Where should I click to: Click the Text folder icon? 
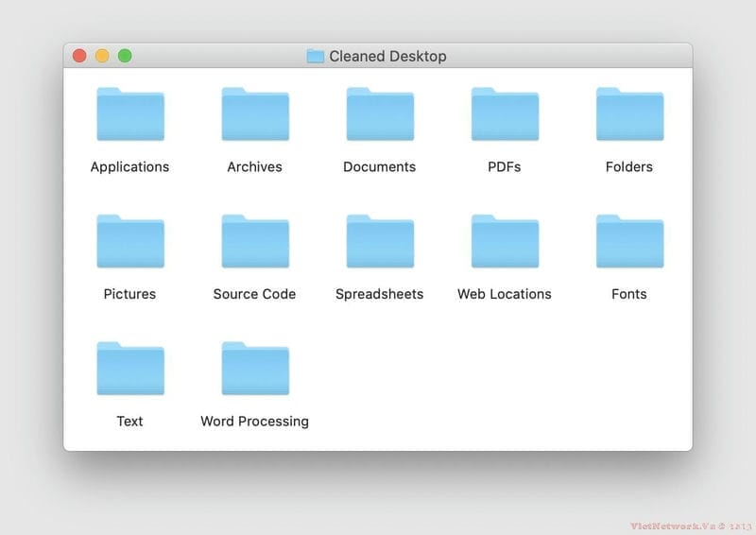coord(130,370)
